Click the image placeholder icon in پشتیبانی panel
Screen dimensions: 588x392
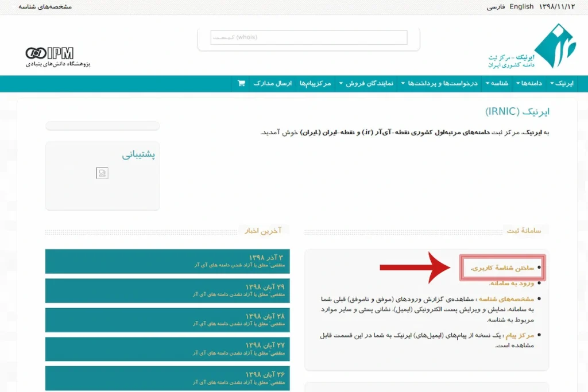[102, 173]
